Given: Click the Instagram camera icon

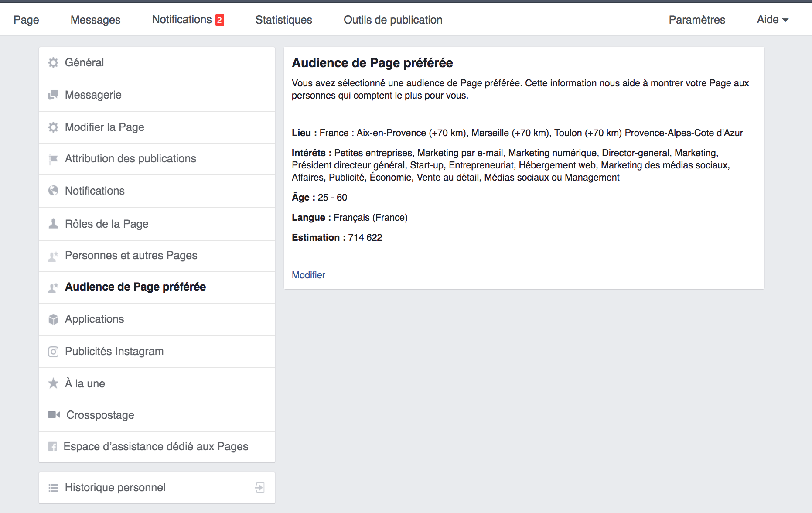Looking at the screenshot, I should coord(53,352).
